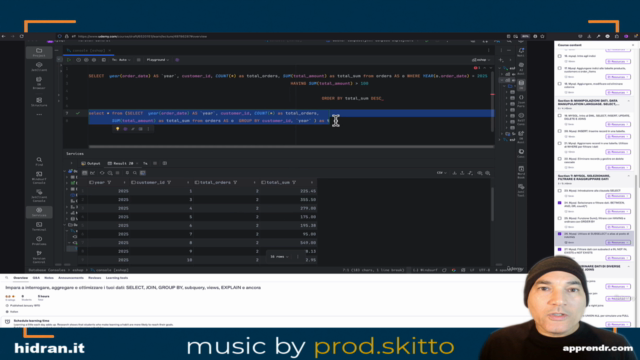Click the magnifier icon in result toolbar

135,173
